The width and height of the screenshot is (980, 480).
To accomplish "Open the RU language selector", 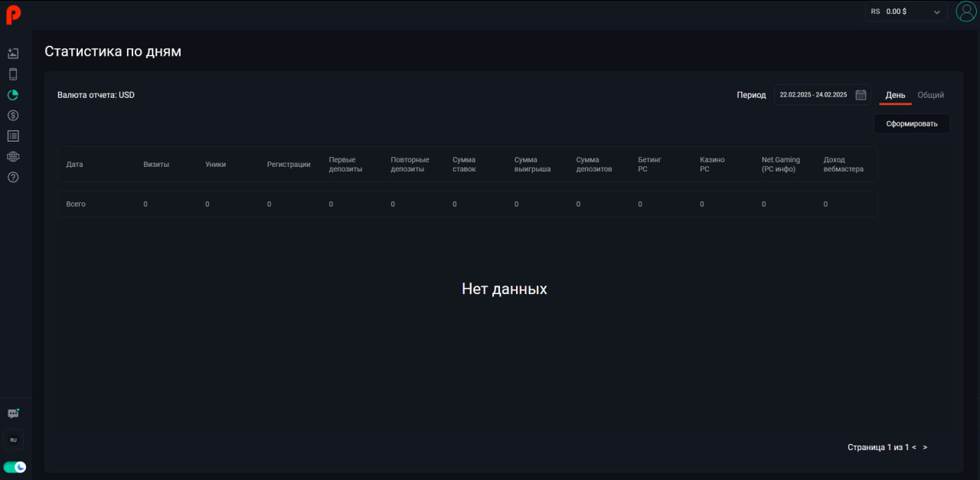I will 13,440.
